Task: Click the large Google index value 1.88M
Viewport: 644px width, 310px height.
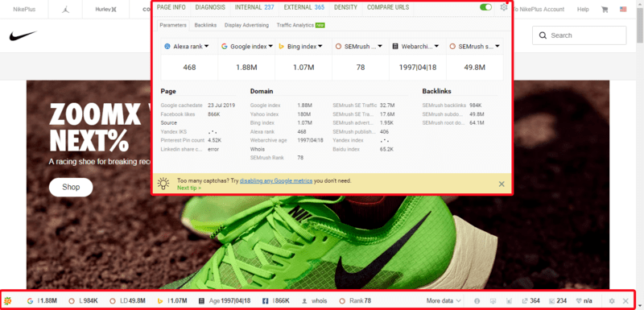Action: tap(246, 68)
